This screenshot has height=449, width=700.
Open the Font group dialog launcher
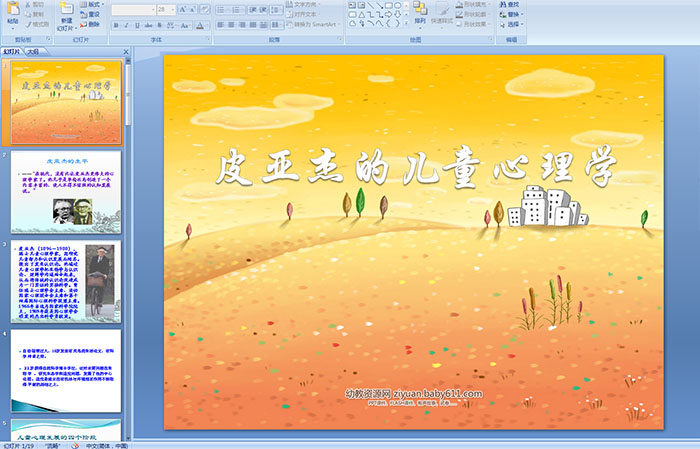[x=208, y=39]
